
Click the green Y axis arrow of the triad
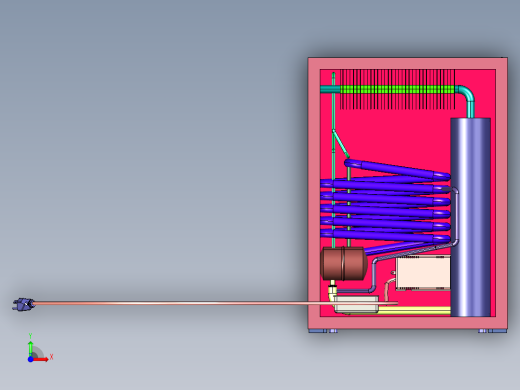[x=30, y=348]
